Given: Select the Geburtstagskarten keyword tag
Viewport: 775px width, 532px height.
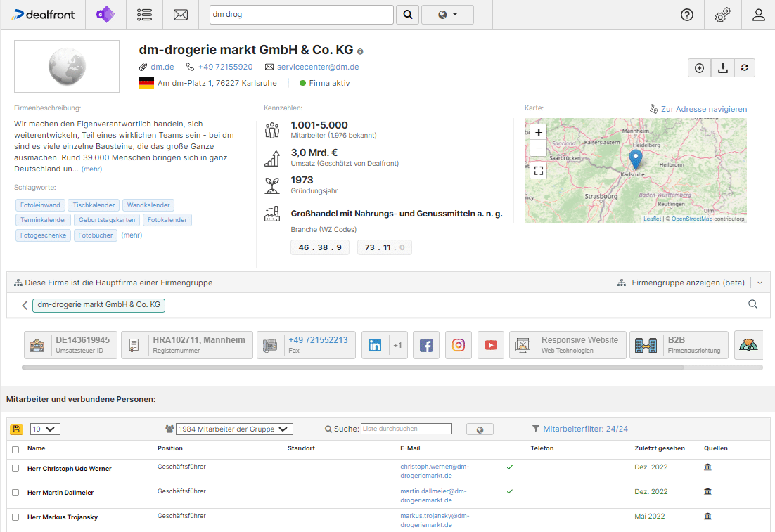Looking at the screenshot, I should point(107,220).
